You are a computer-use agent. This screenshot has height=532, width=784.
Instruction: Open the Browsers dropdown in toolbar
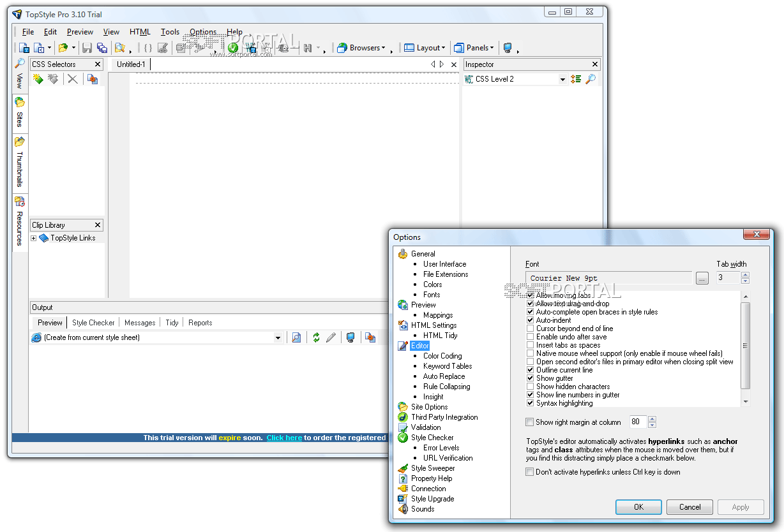[x=361, y=48]
